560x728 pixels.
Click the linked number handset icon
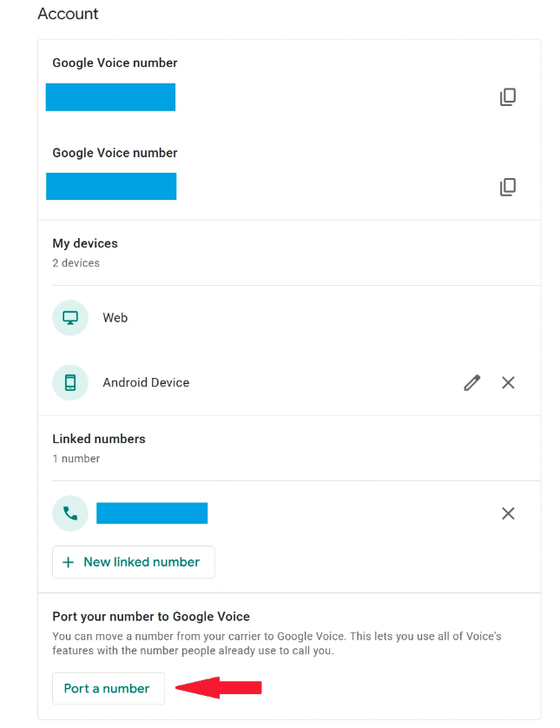pyautogui.click(x=70, y=513)
